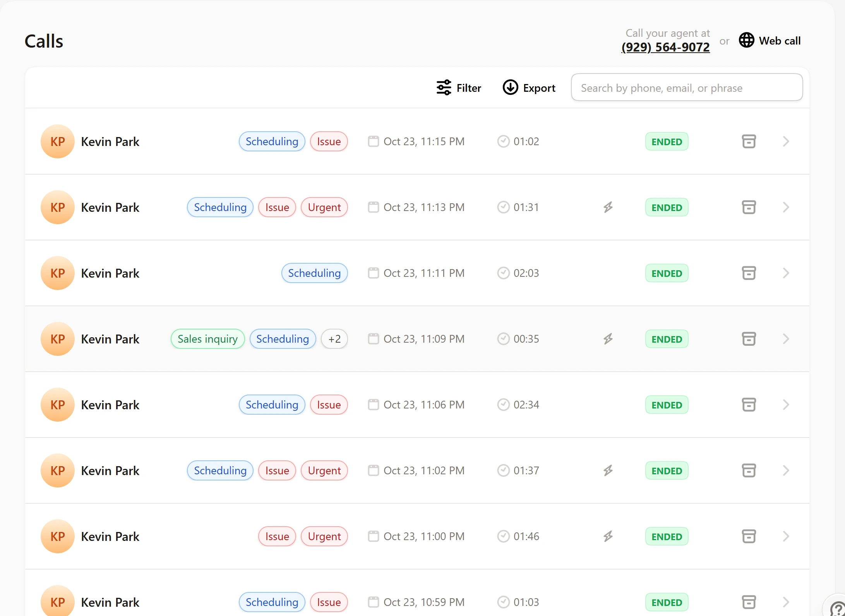
Task: Open call details chevron for 11:11 PM
Action: click(786, 273)
